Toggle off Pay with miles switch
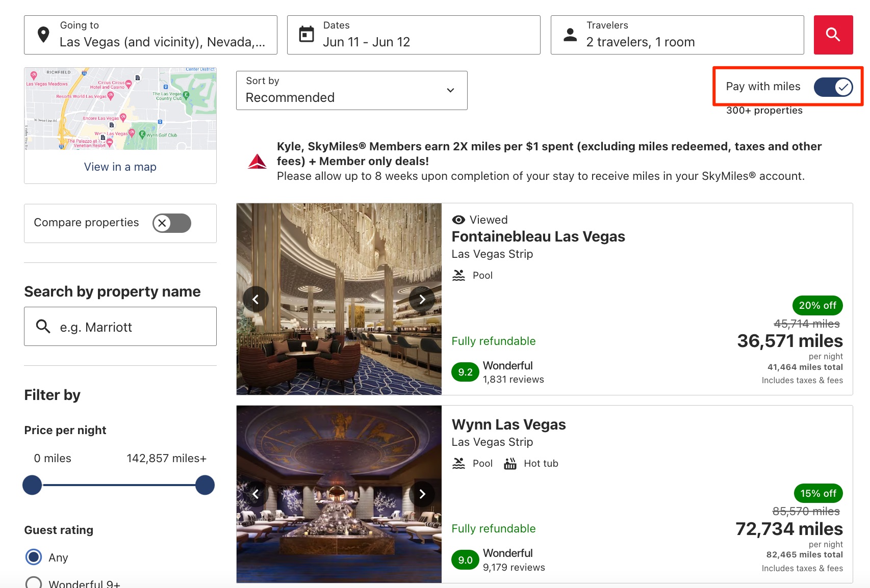 [x=833, y=87]
